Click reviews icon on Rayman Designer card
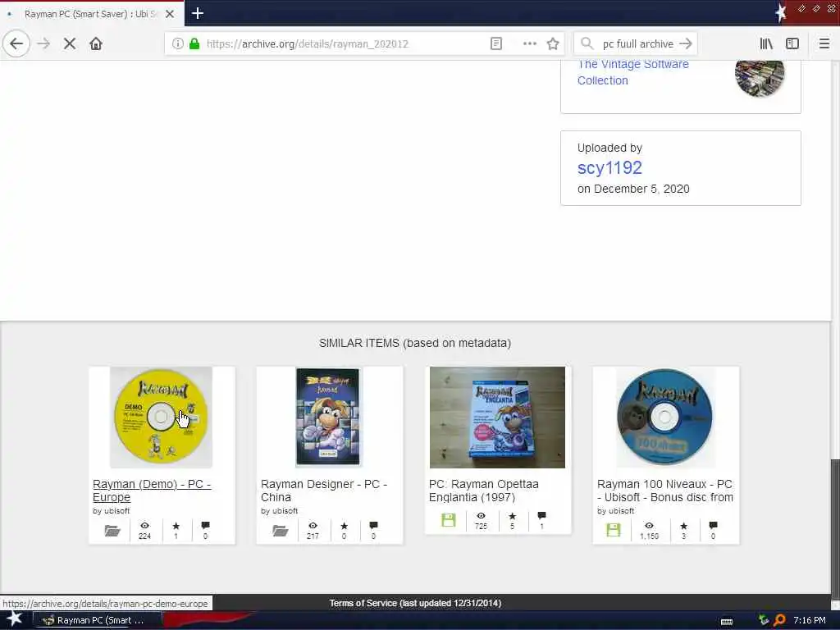840x630 pixels. (x=373, y=526)
